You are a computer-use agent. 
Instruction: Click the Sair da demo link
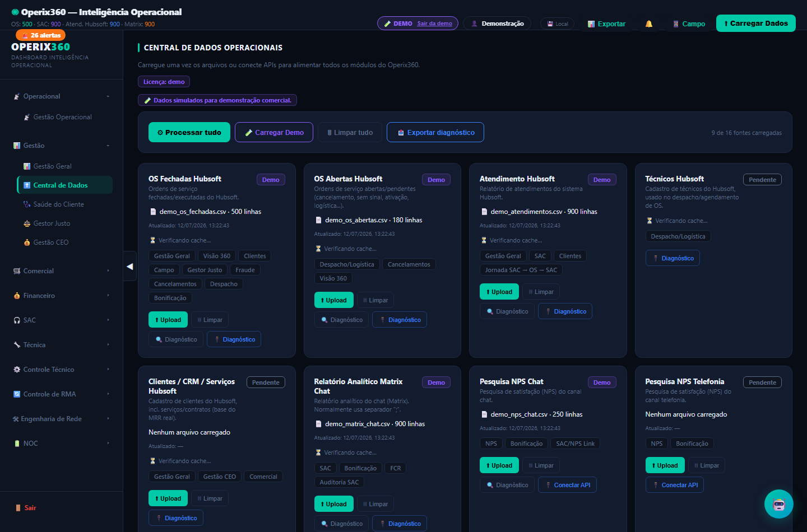pyautogui.click(x=434, y=24)
